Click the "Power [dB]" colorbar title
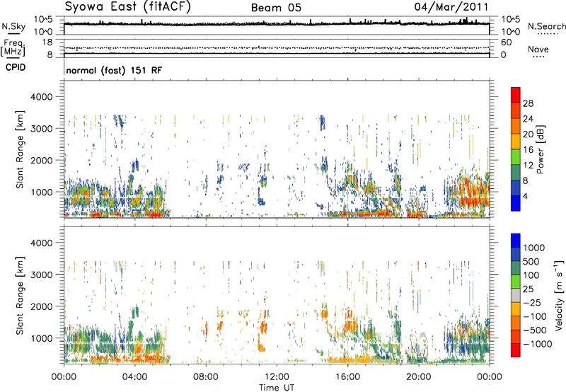 coord(541,149)
